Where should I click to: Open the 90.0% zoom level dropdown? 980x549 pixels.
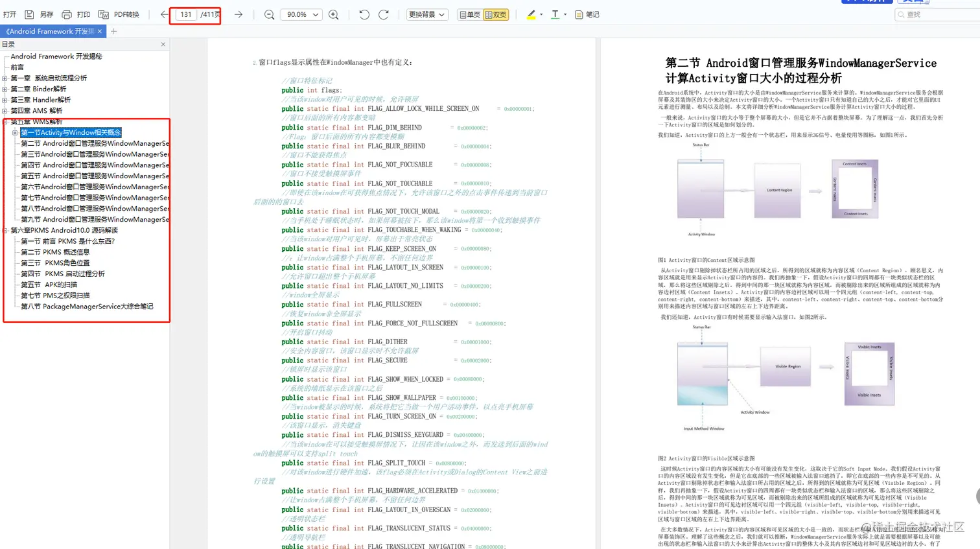coord(302,14)
